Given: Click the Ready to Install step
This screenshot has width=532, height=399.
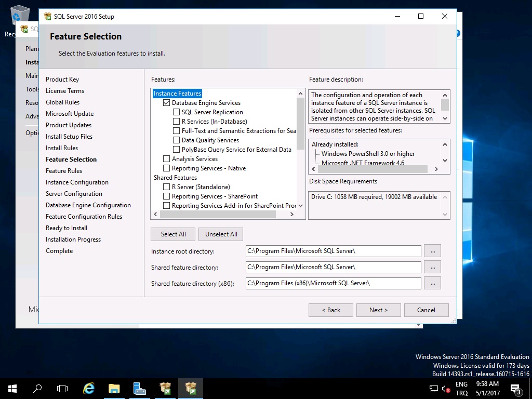Looking at the screenshot, I should 66,228.
